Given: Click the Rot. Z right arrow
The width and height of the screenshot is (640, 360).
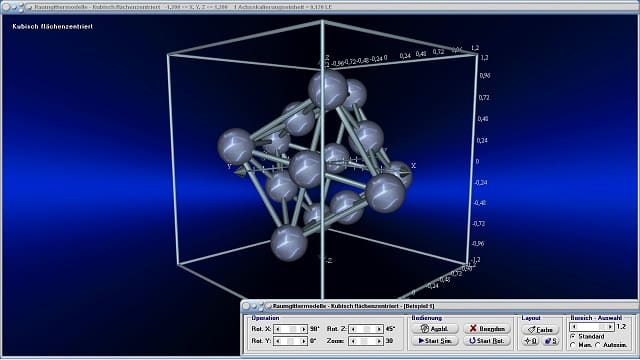Looking at the screenshot, I should 379,329.
